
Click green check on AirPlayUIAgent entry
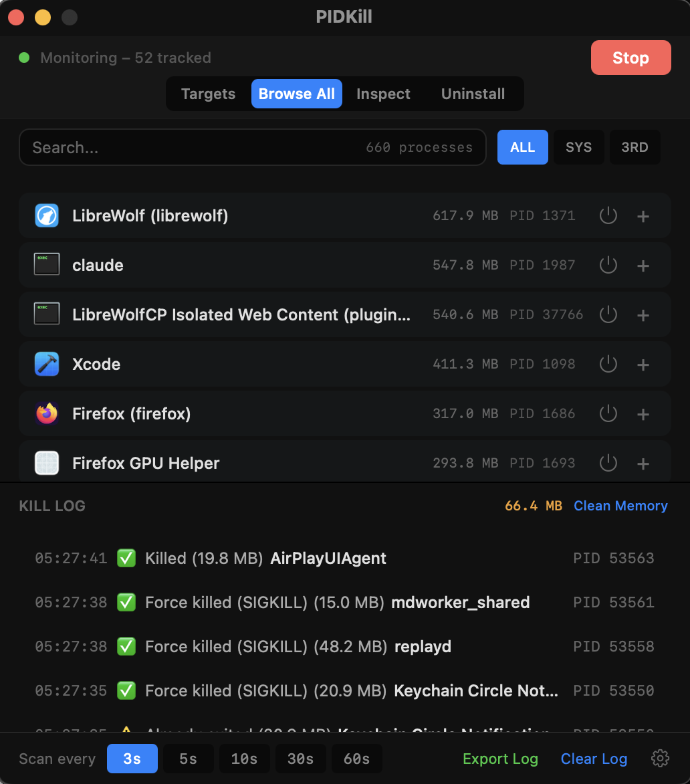point(126,558)
